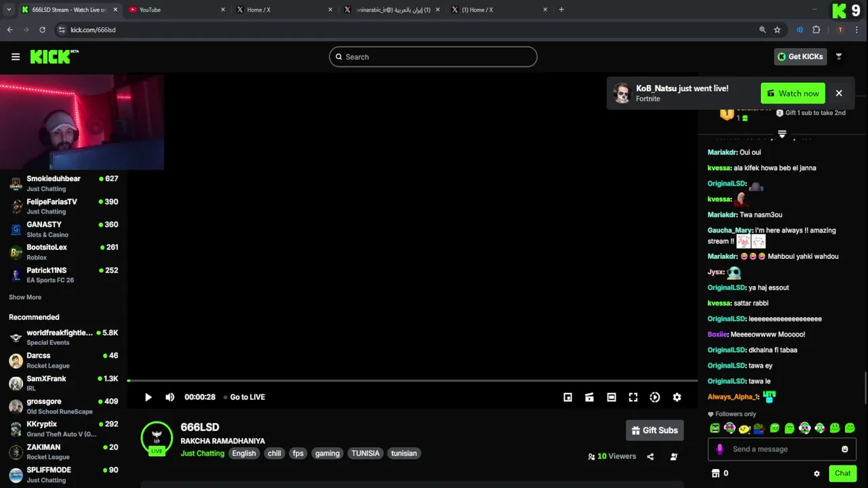Open grossgore recommended channel
Image resolution: width=868 pixels, height=488 pixels.
(64, 406)
